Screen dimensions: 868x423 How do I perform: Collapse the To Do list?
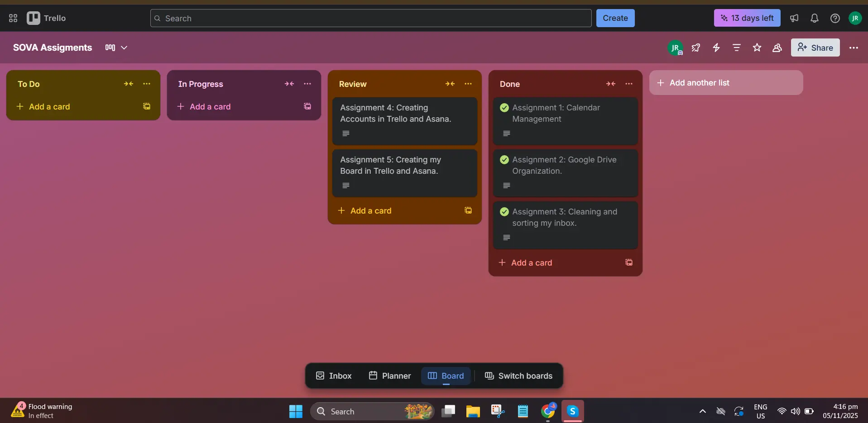pyautogui.click(x=129, y=84)
